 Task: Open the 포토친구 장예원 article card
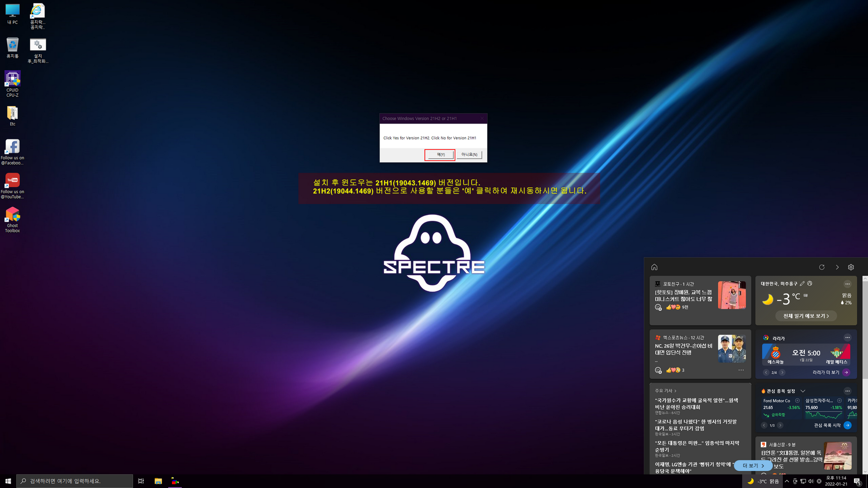700,300
